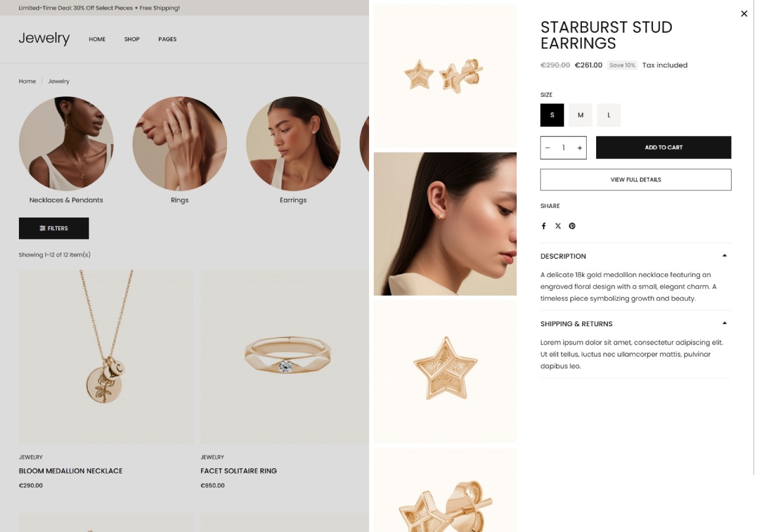757x532 pixels.
Task: Click View Full Details button
Action: click(x=636, y=180)
